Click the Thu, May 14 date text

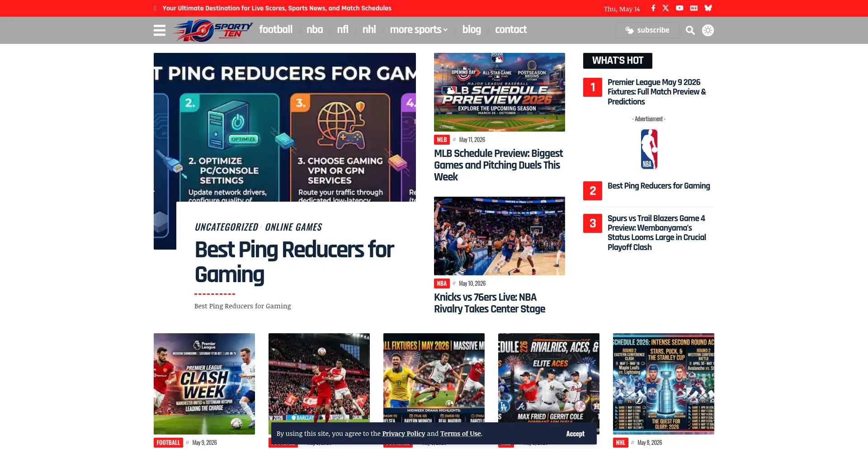(x=622, y=9)
